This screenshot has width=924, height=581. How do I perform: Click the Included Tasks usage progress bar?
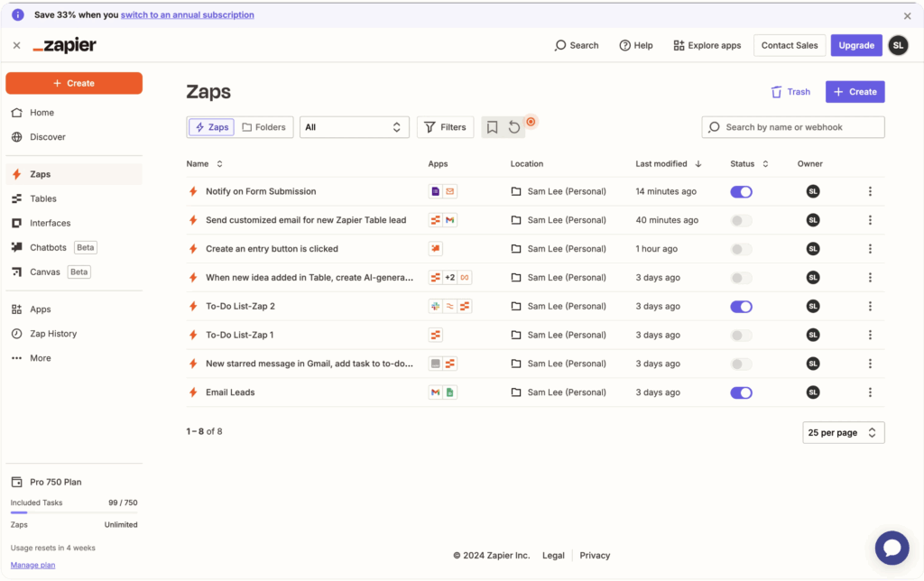(x=74, y=512)
